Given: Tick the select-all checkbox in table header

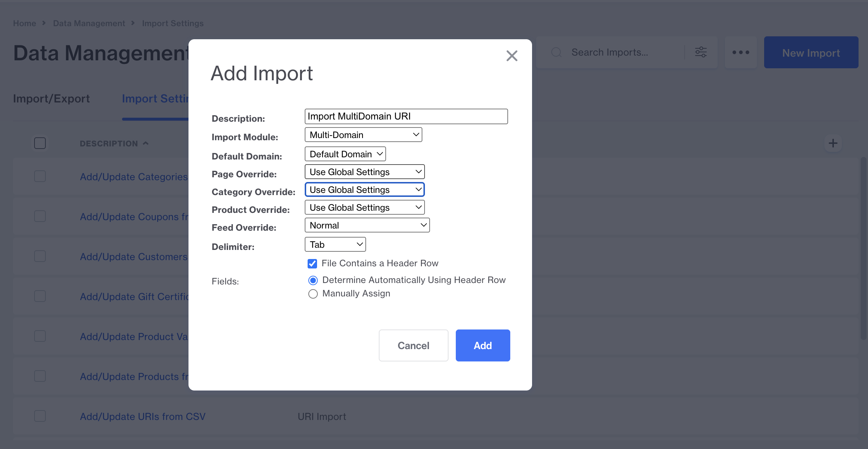Looking at the screenshot, I should point(40,143).
